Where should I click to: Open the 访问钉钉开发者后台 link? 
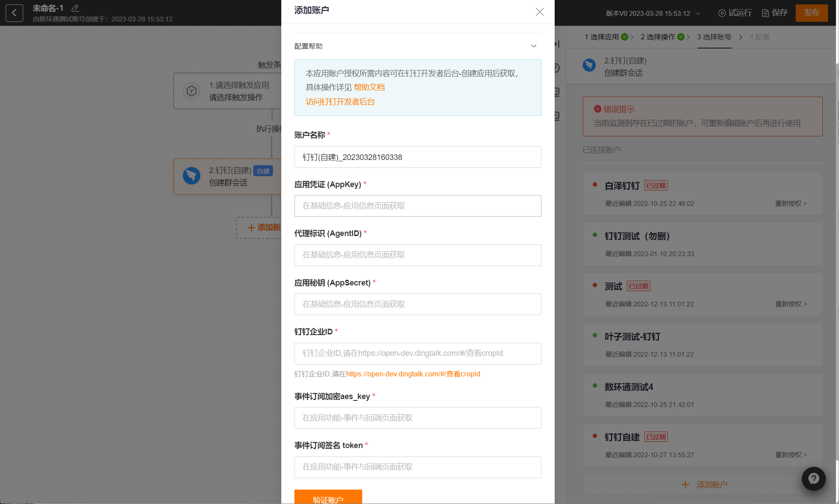click(340, 102)
